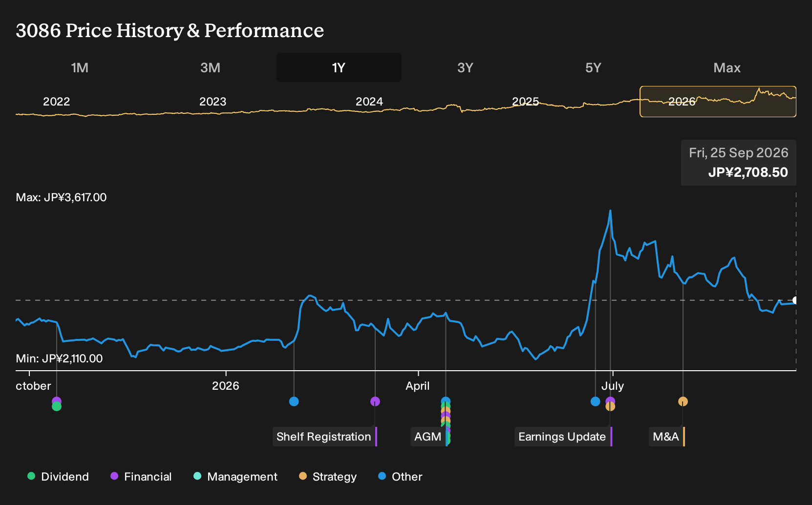Viewport: 812px width, 505px height.
Task: Click the white current-price endpoint dot
Action: click(x=795, y=300)
